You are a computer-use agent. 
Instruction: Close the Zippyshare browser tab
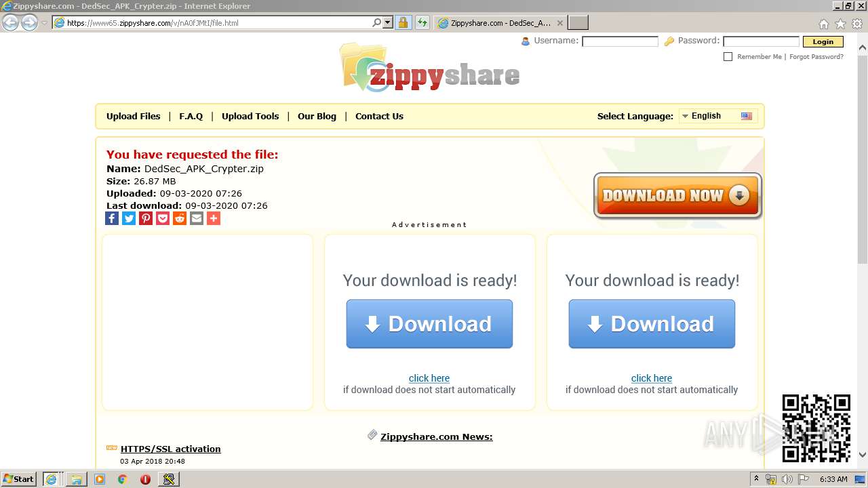tap(559, 23)
